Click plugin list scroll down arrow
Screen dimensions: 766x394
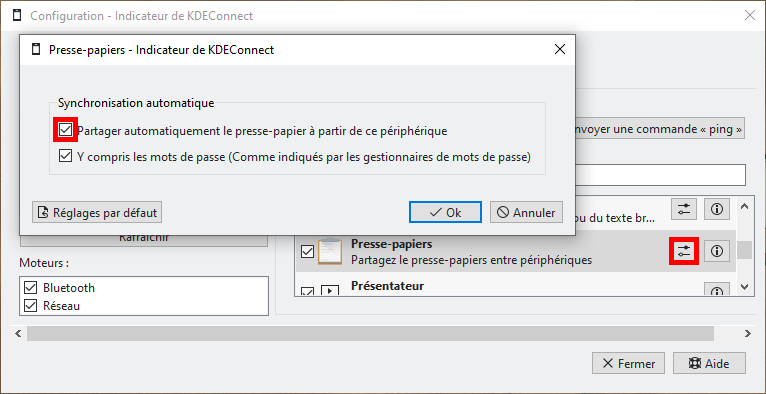pos(745,287)
